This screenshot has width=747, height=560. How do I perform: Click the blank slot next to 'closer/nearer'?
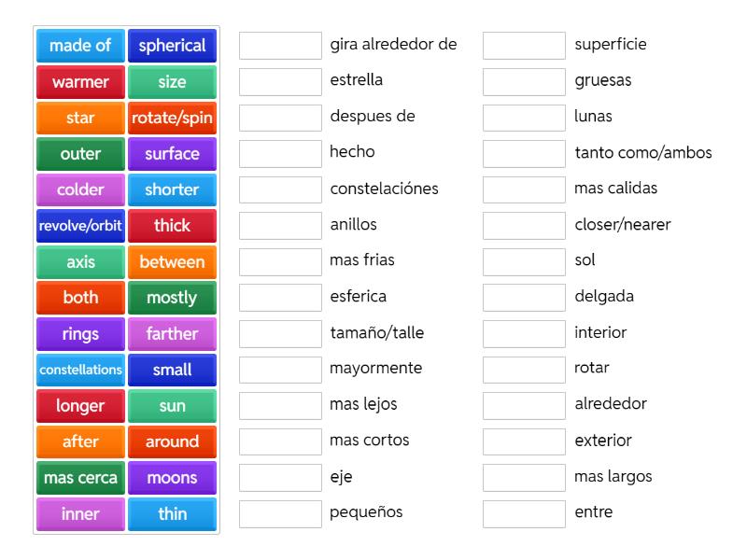[524, 226]
